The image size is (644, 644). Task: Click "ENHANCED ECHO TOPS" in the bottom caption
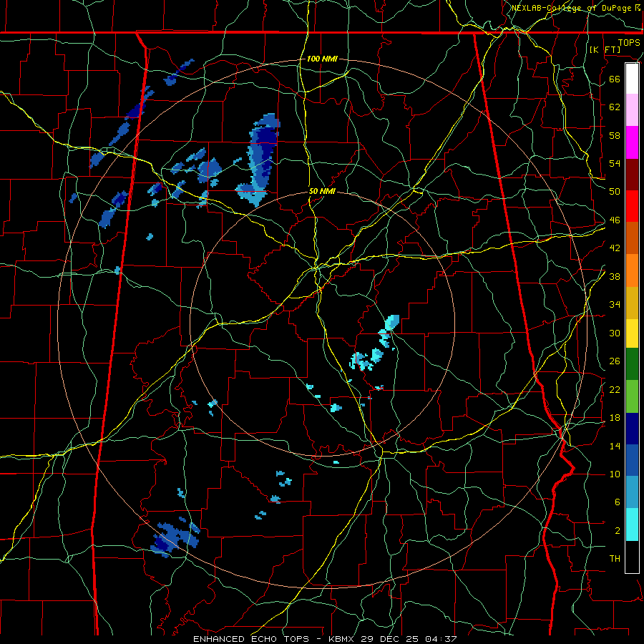coord(250,639)
